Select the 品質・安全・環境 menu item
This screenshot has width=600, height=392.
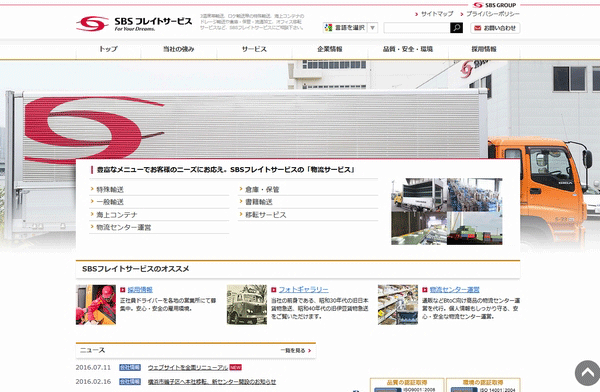(x=408, y=49)
